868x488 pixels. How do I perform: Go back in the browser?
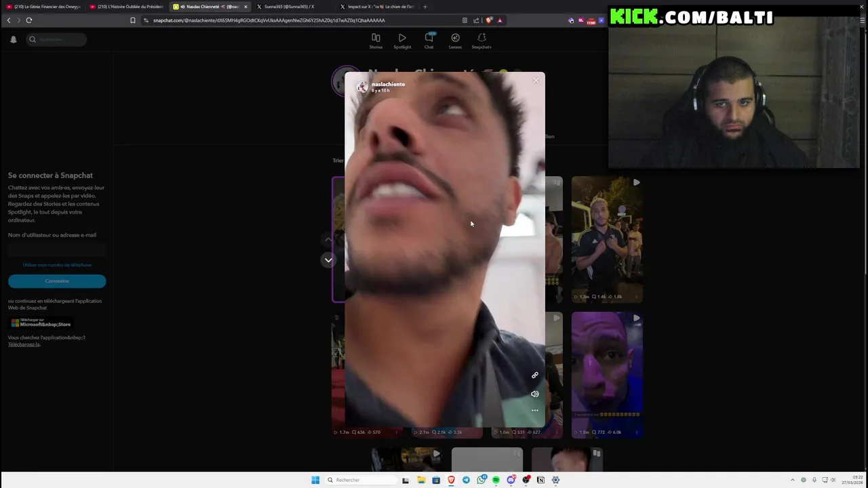coord(9,20)
